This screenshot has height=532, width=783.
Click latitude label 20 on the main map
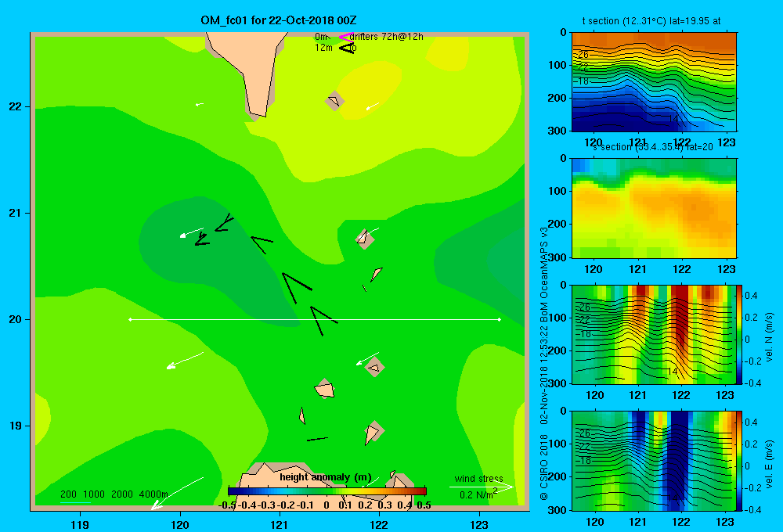point(16,319)
